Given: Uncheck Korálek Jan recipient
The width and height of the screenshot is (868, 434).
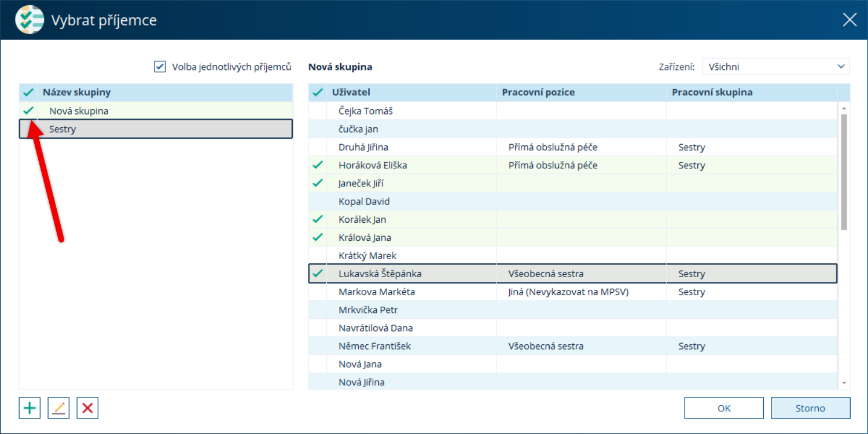Looking at the screenshot, I should coord(318,219).
